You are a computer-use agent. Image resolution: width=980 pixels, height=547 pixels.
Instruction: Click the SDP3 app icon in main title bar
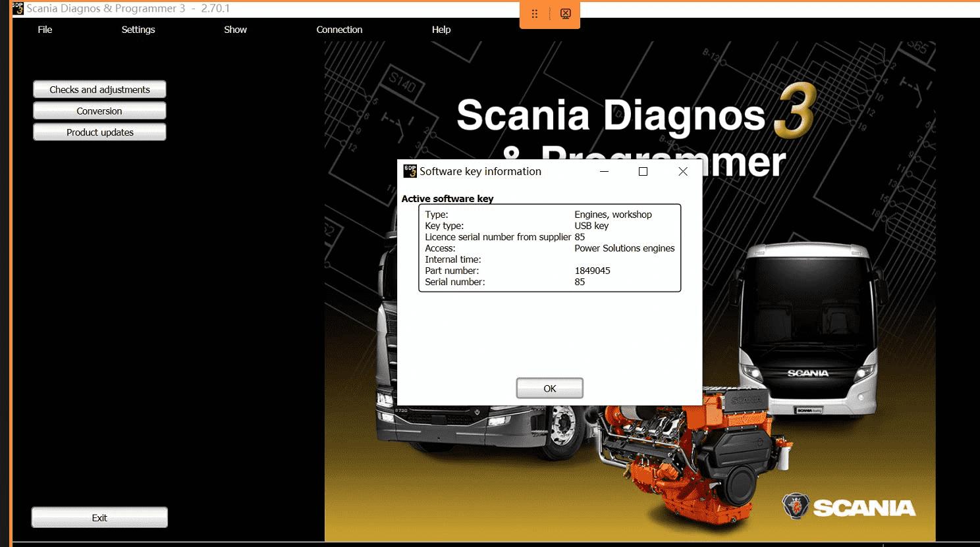[x=18, y=9]
